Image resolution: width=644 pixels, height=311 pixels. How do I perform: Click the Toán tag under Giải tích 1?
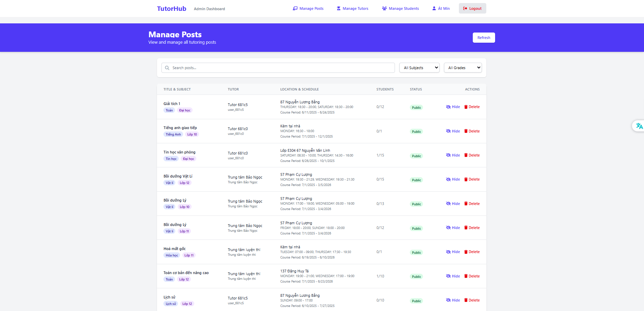pos(169,110)
